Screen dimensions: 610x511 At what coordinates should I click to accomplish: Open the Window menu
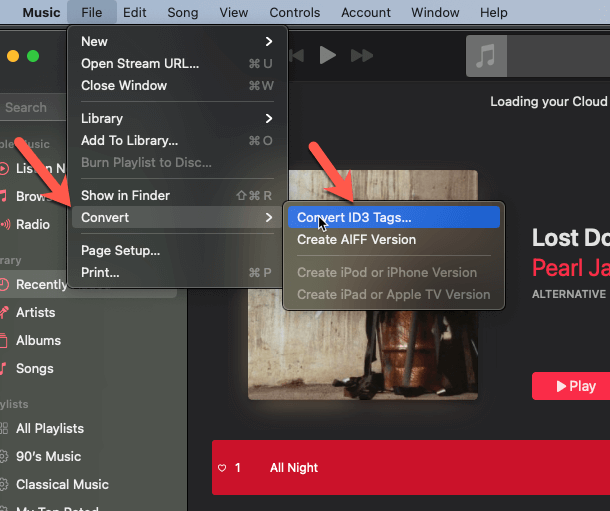pyautogui.click(x=435, y=12)
